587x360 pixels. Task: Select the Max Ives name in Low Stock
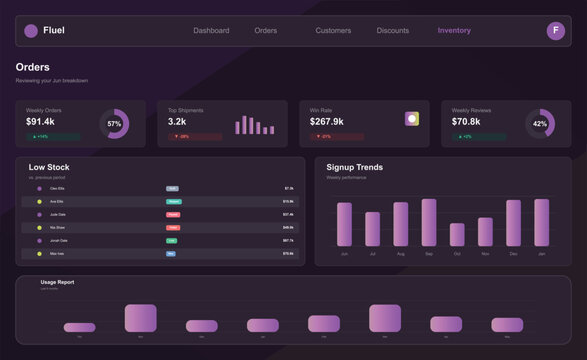[57, 254]
